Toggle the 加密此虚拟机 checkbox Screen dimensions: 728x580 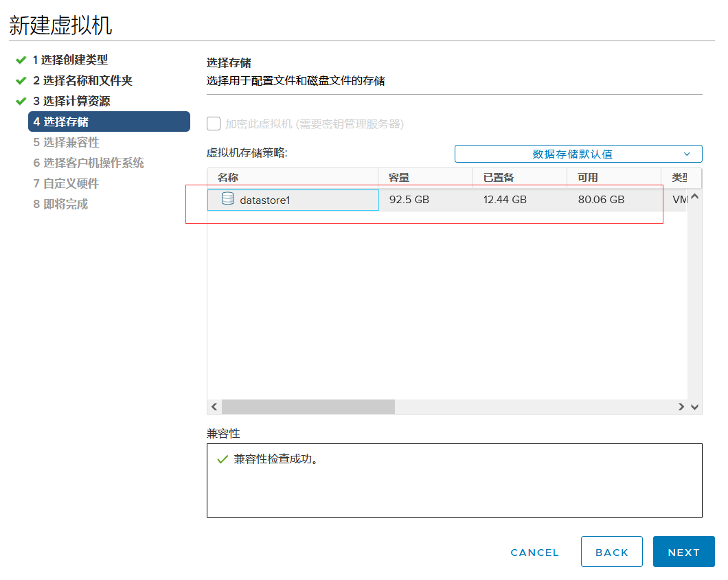tap(214, 124)
